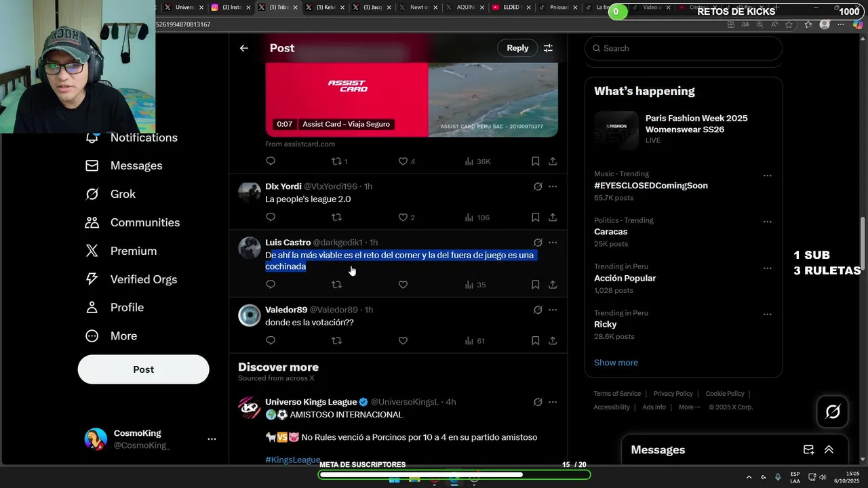Screen dimensions: 868x488
Task: Open more options on Universo Kings League post
Action: 553,402
